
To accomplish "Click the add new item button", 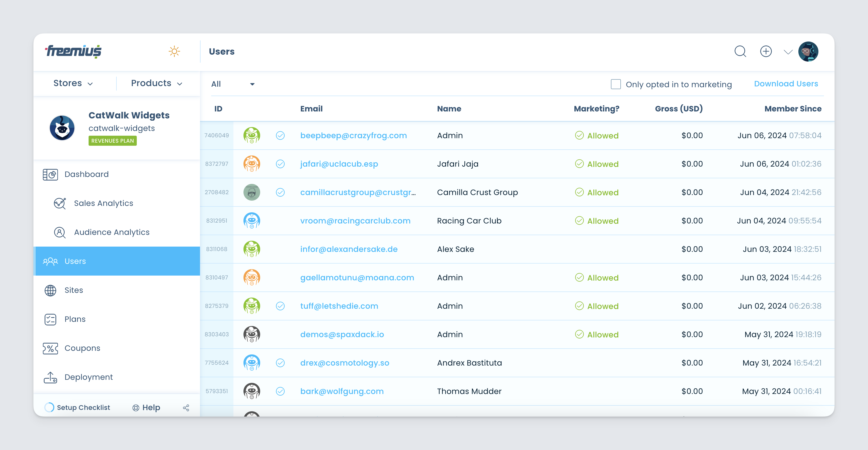I will pos(766,51).
